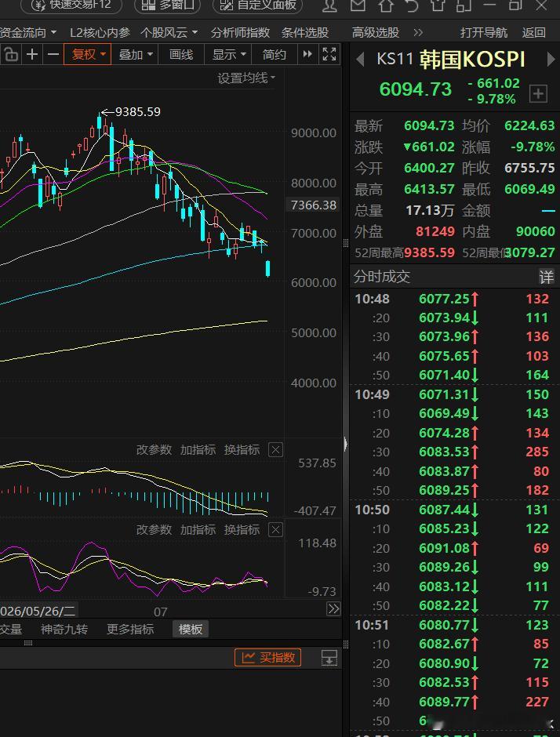The height and width of the screenshot is (737, 560).
Task: Zoom out chart with minus icon
Action: (53, 55)
